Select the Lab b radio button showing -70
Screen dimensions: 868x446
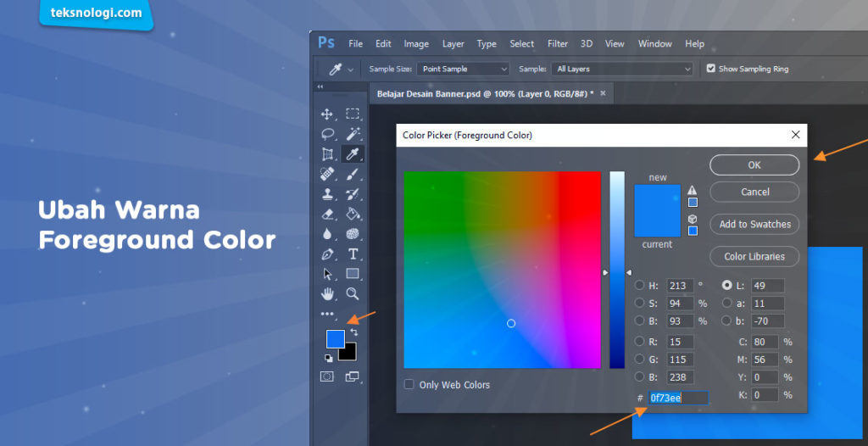(x=726, y=321)
